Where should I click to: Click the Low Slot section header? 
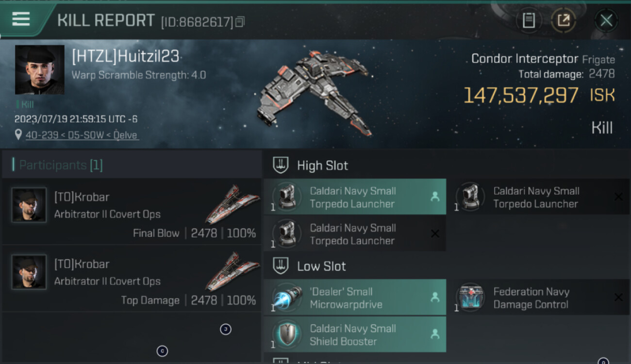pos(321,266)
